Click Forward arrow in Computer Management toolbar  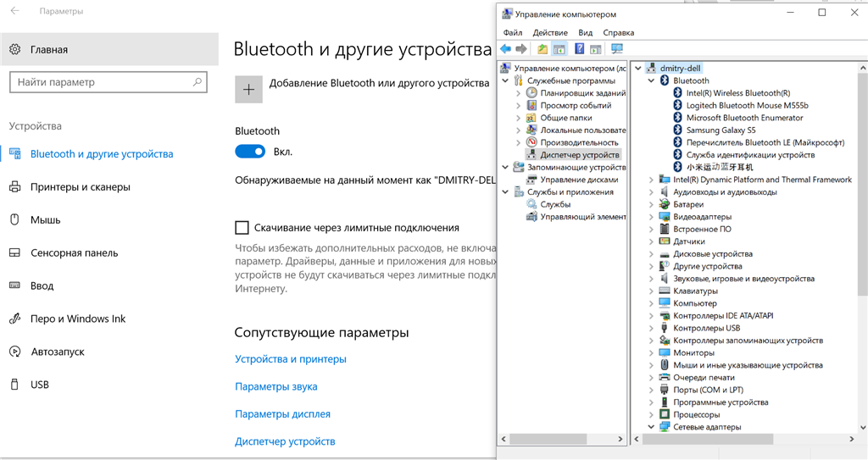click(x=521, y=49)
